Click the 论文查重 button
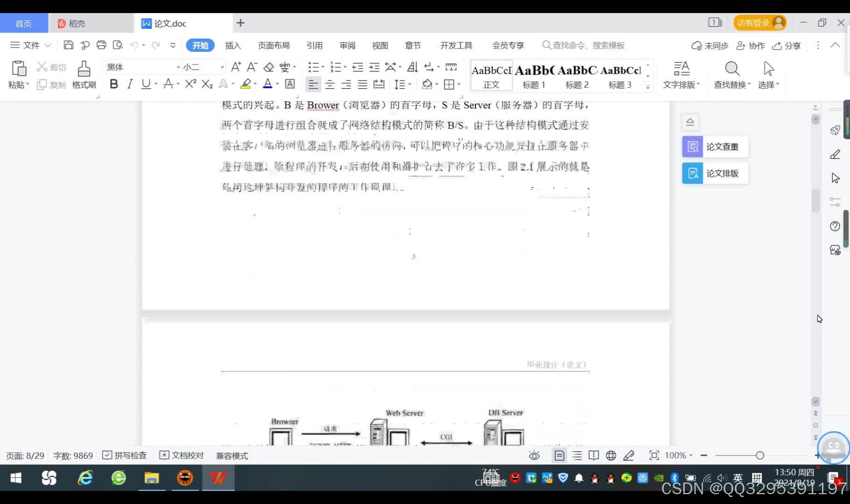 point(715,147)
